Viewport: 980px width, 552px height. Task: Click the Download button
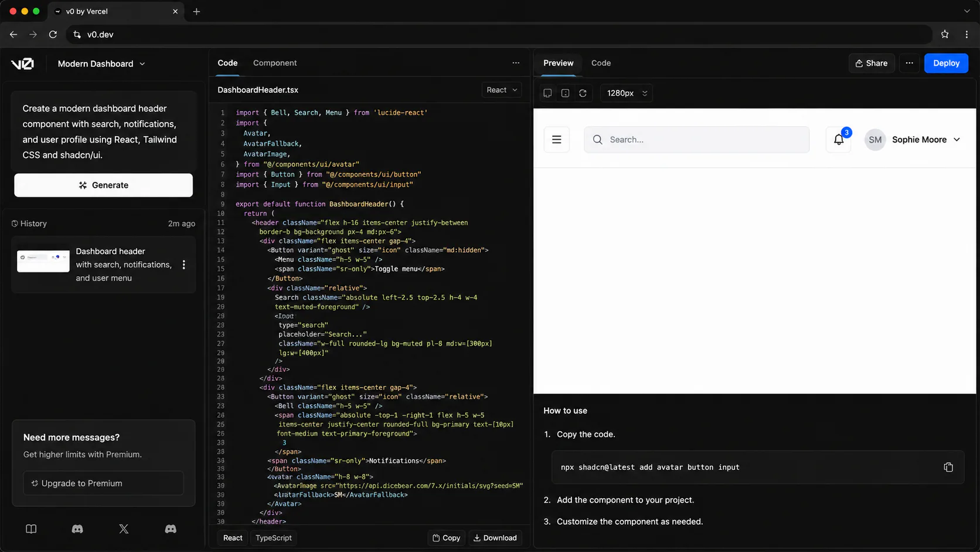click(495, 537)
